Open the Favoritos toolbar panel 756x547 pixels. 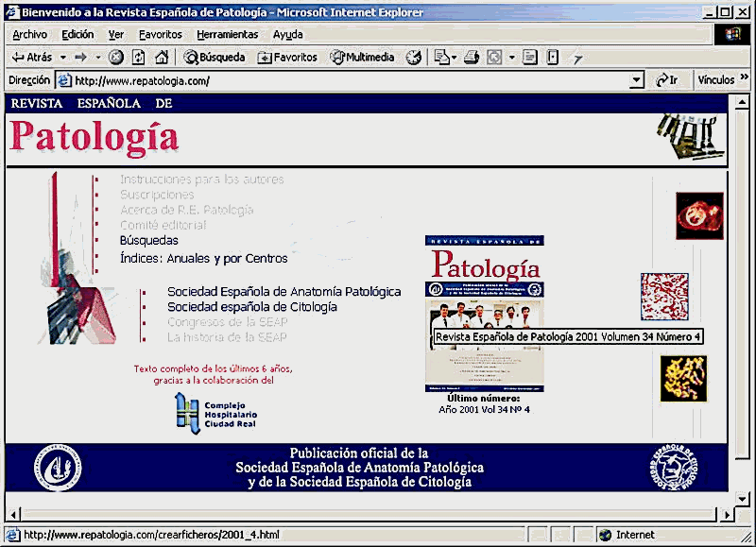click(x=287, y=58)
